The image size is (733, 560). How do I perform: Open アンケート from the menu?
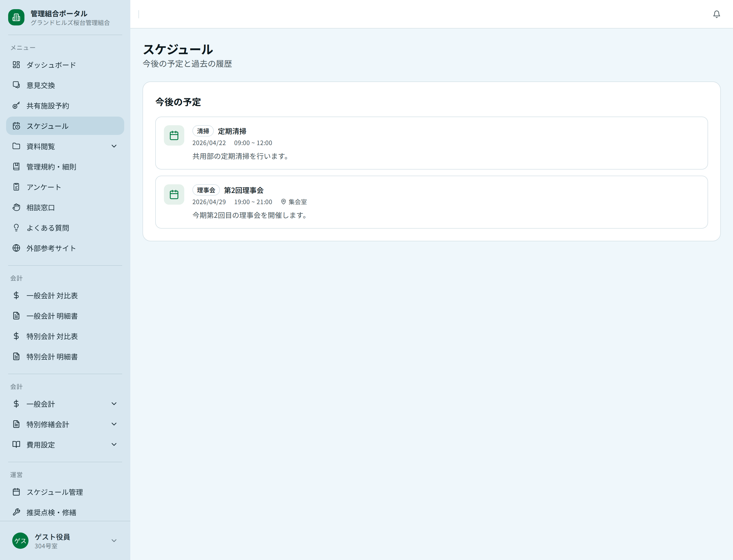pos(44,187)
